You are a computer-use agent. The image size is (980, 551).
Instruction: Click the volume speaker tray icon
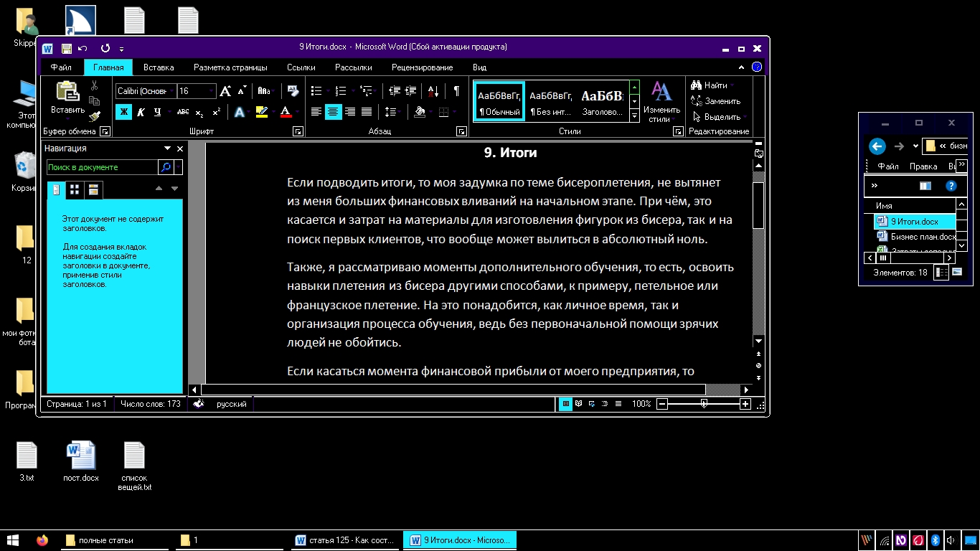coord(951,540)
